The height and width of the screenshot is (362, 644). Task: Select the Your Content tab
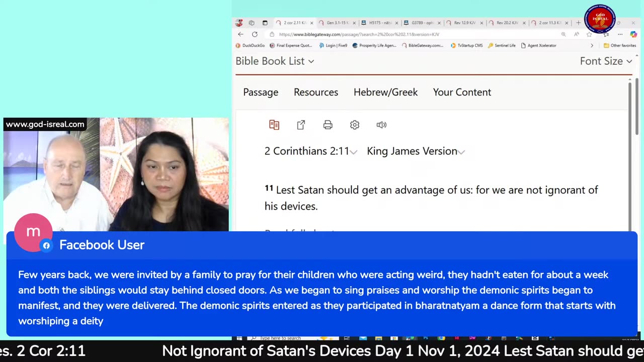(462, 92)
